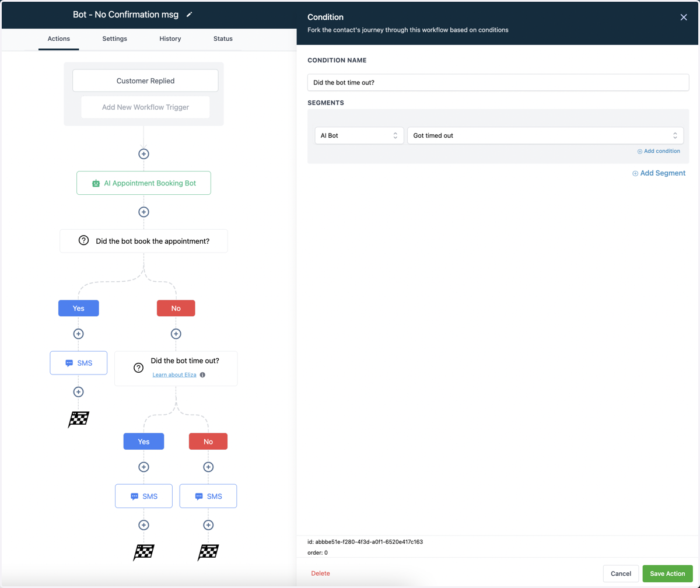Add action below booking condition Yes branch
Screen dimensions: 700x588
pos(79,334)
